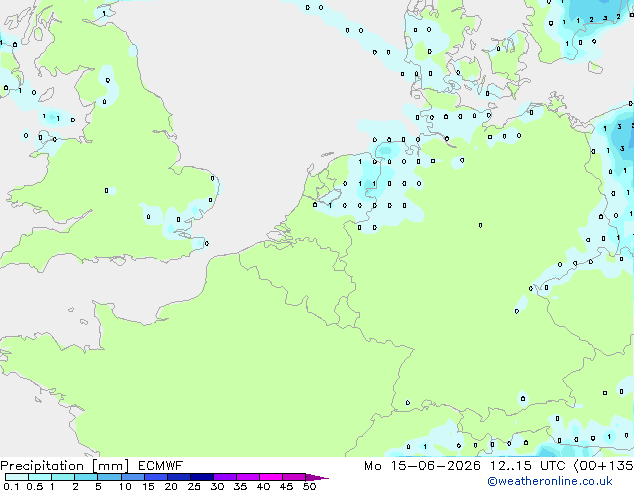
Task: Click the legend label '35'
Action: 240,486
